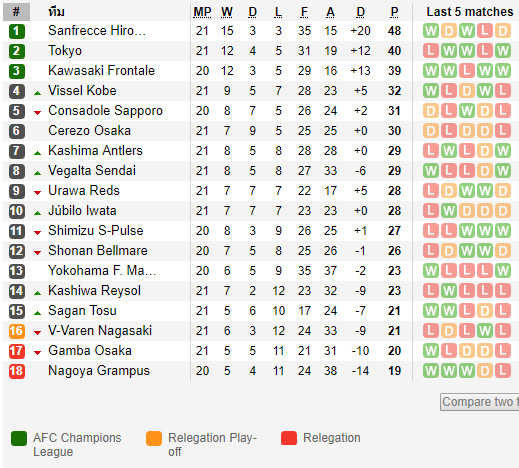519x468 pixels.
Task: Click the red rank 18 badge
Action: tap(16, 371)
